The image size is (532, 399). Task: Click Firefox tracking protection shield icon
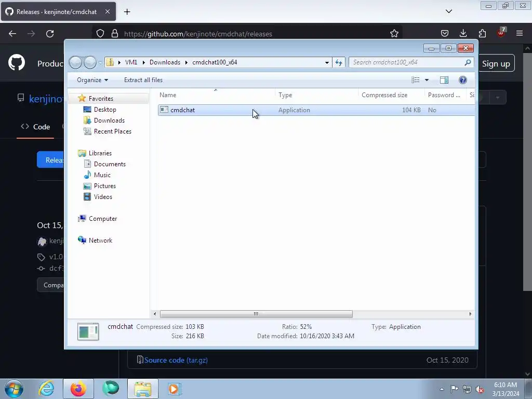100,34
